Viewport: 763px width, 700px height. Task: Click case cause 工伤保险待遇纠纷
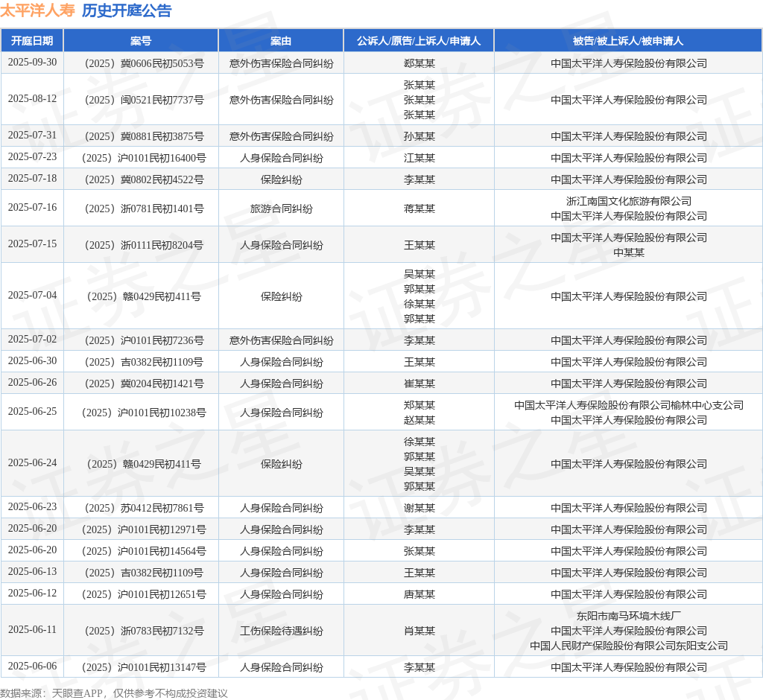281,631
